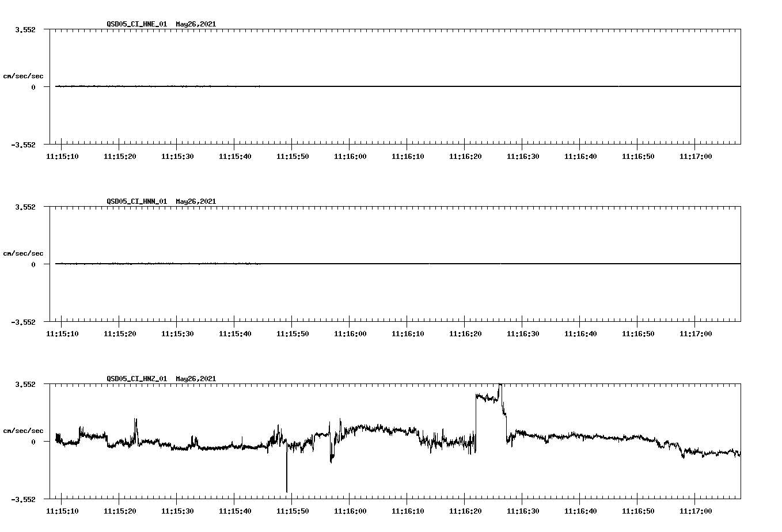Click the HNN waveform near its start
The height and width of the screenshot is (532, 782).
pyautogui.click(x=69, y=264)
